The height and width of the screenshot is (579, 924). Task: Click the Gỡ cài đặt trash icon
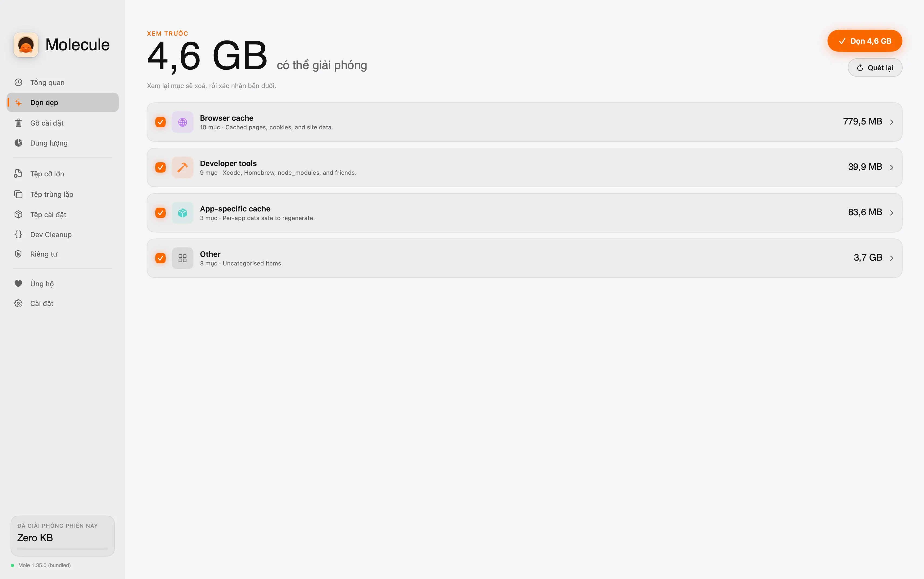pyautogui.click(x=18, y=123)
